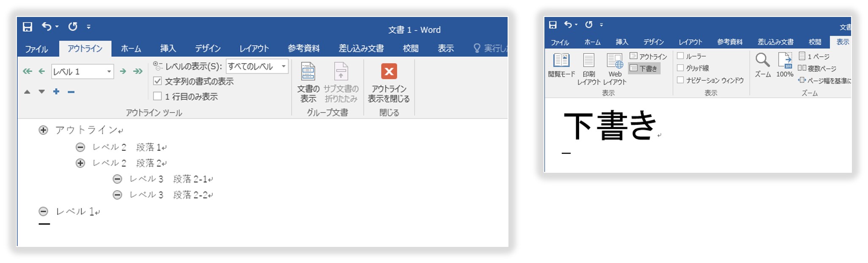This screenshot has width=868, height=263.
Task: Click the red Close Outline View icon
Action: [389, 72]
